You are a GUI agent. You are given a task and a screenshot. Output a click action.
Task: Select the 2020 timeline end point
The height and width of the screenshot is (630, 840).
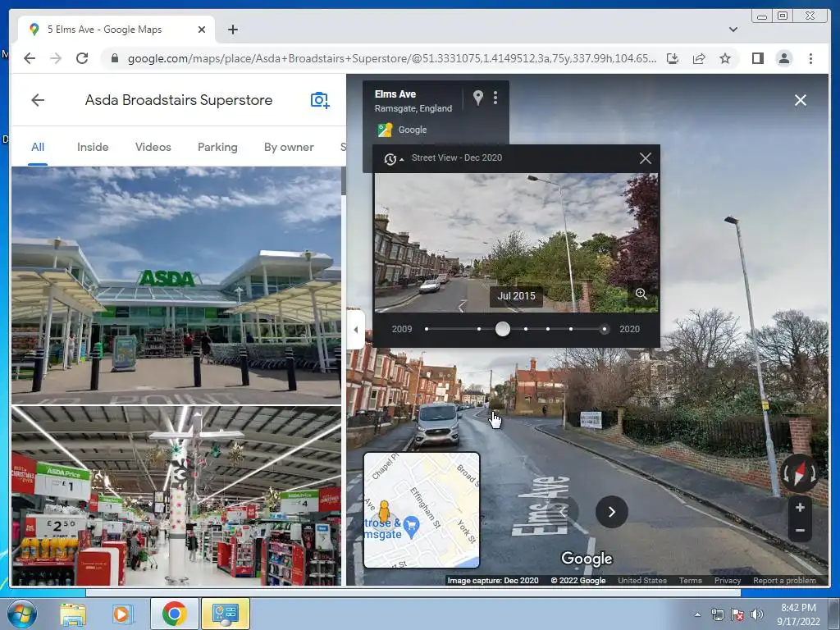[x=605, y=329]
